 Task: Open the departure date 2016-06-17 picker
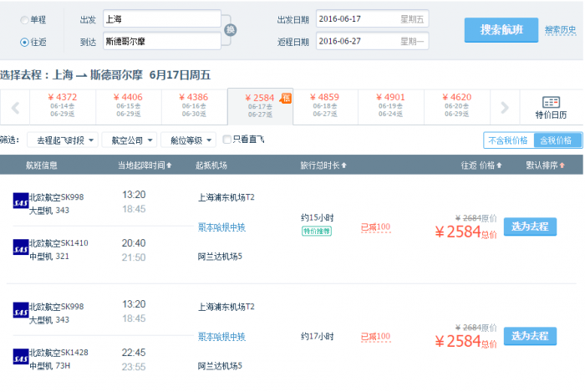(373, 19)
